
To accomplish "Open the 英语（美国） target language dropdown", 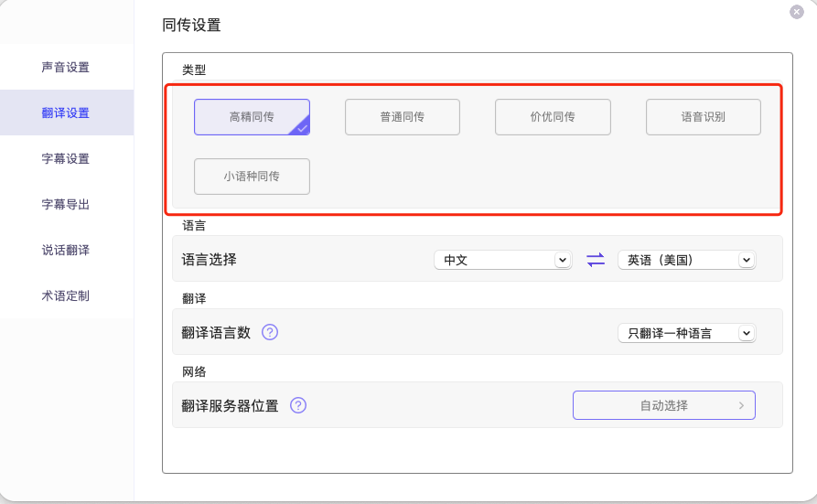I will 686,260.
